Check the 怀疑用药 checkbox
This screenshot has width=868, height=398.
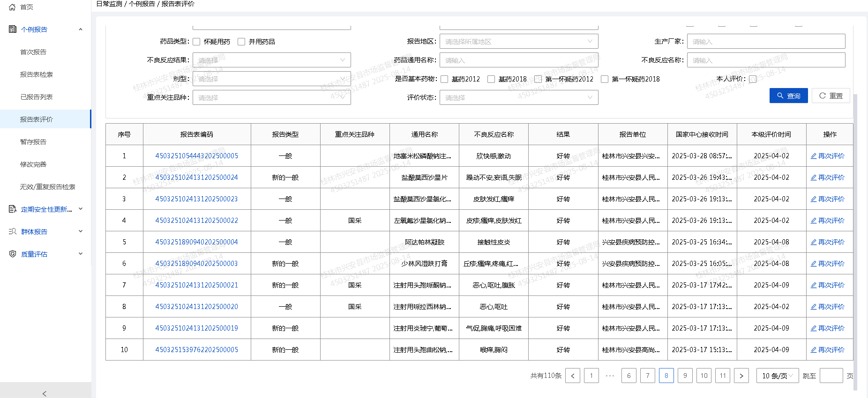click(196, 42)
